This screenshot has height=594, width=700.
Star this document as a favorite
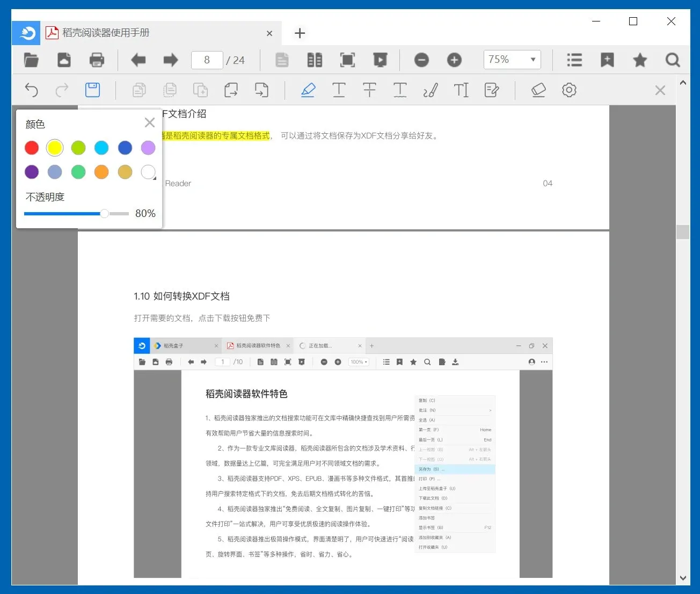[x=639, y=60]
